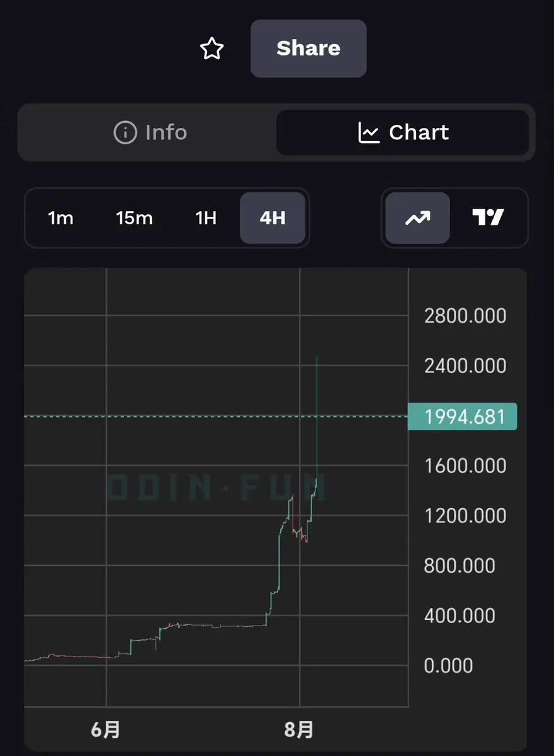The width and height of the screenshot is (554, 756).
Task: Click the ODIN·FUN watermark on chart
Action: pos(218,487)
